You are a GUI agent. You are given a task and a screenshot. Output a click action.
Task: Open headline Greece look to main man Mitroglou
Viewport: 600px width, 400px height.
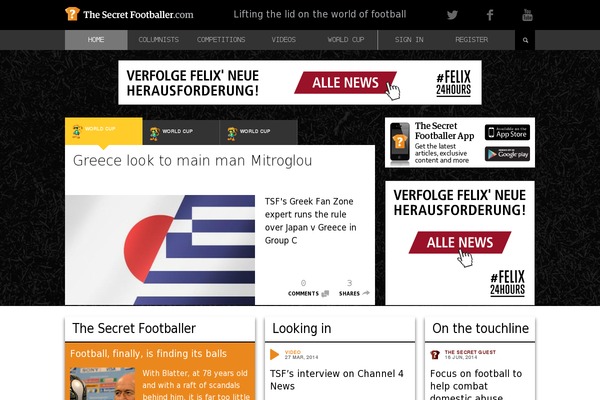[x=192, y=161]
